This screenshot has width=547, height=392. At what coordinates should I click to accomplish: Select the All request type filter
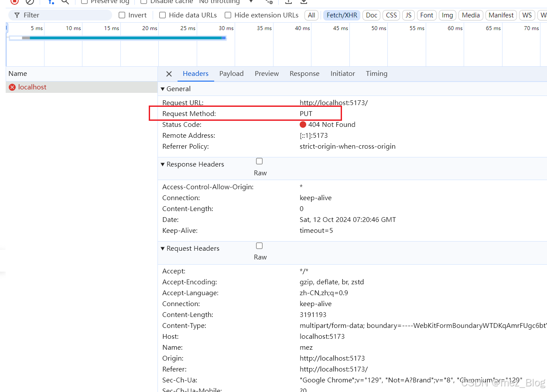point(311,15)
